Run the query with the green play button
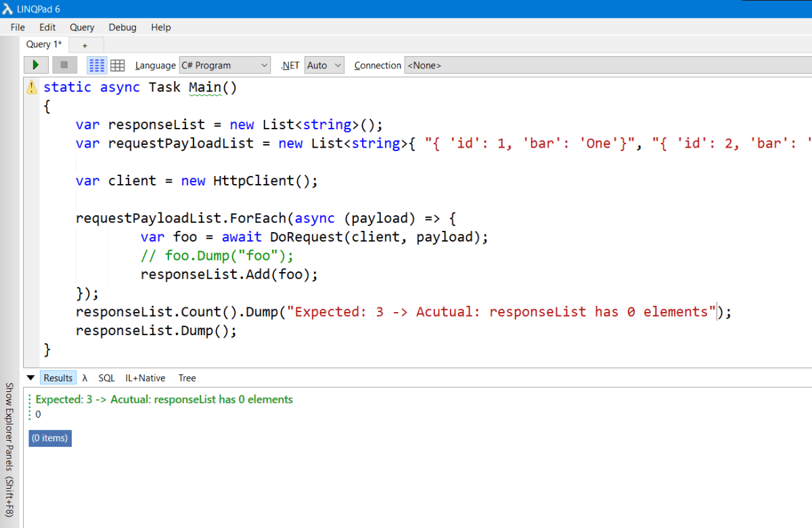The image size is (812, 528). pyautogui.click(x=36, y=65)
